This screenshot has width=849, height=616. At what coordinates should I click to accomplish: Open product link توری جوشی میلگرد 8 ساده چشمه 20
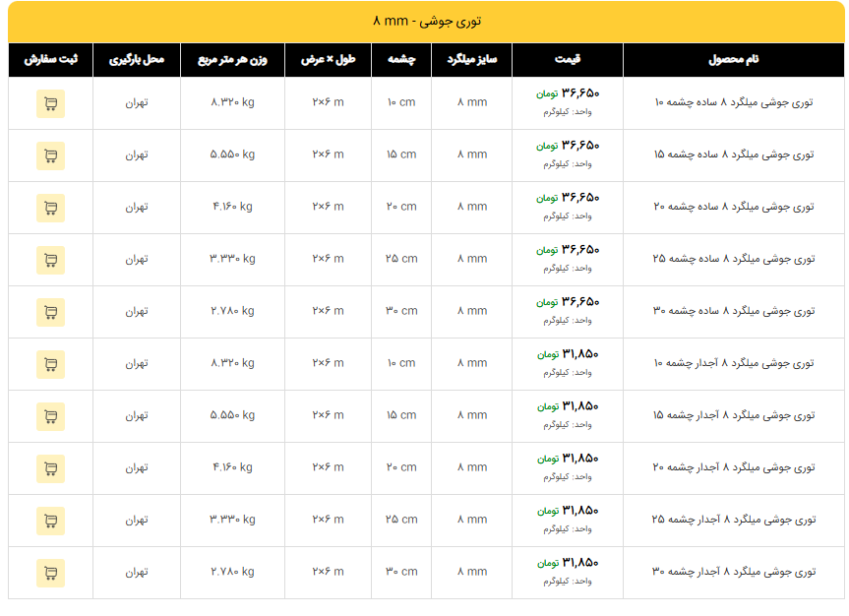point(734,207)
